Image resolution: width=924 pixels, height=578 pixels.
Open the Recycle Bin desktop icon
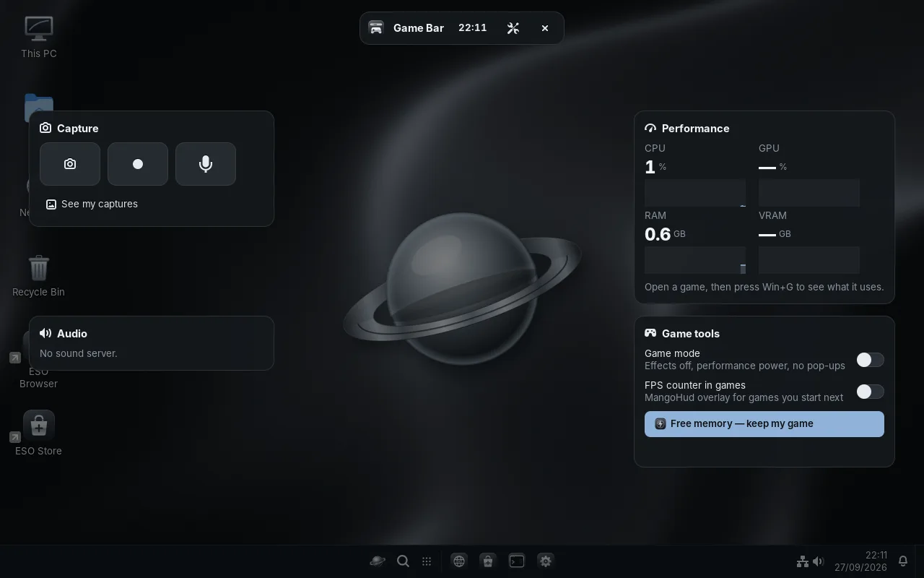pyautogui.click(x=38, y=276)
